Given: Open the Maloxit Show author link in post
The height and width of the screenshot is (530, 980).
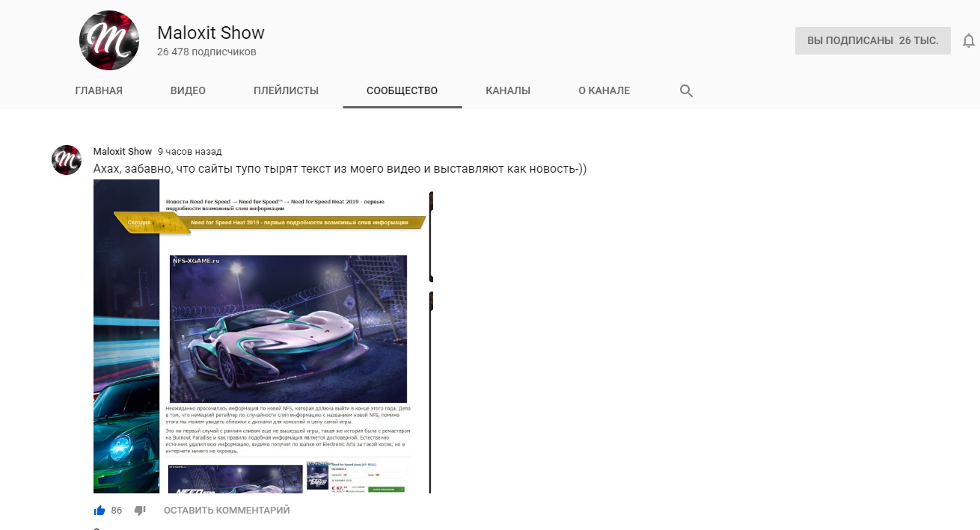Looking at the screenshot, I should pos(123,152).
